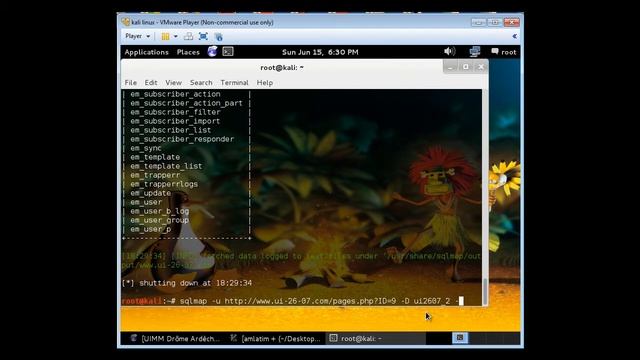Click the chat bubble icon beside root

tap(495, 51)
